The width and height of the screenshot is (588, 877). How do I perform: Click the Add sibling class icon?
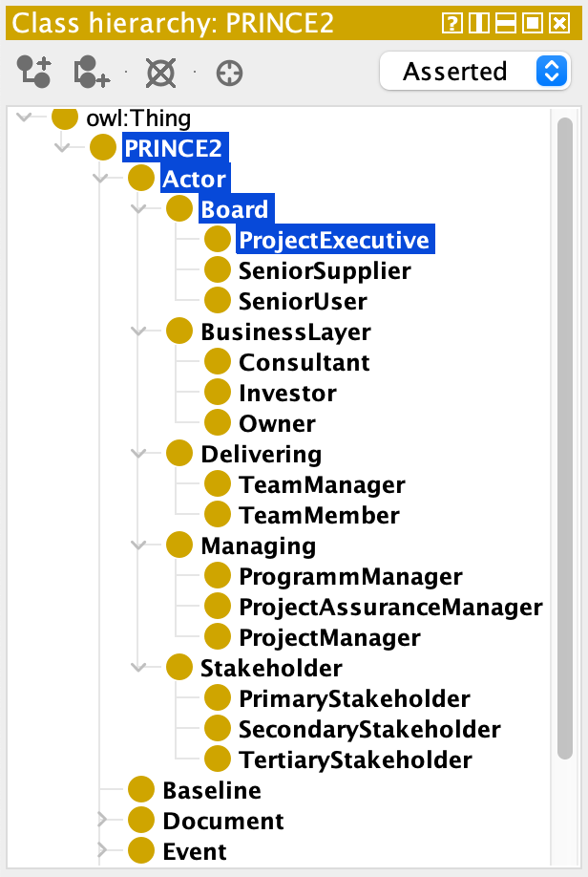92,72
